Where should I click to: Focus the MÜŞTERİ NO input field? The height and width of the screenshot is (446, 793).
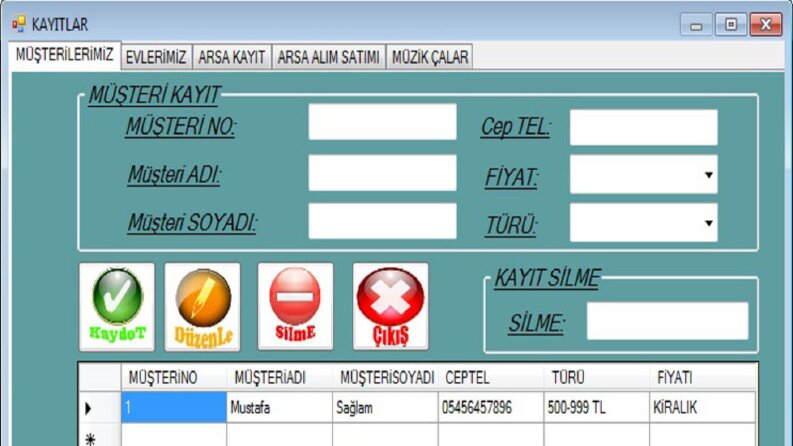[382, 122]
